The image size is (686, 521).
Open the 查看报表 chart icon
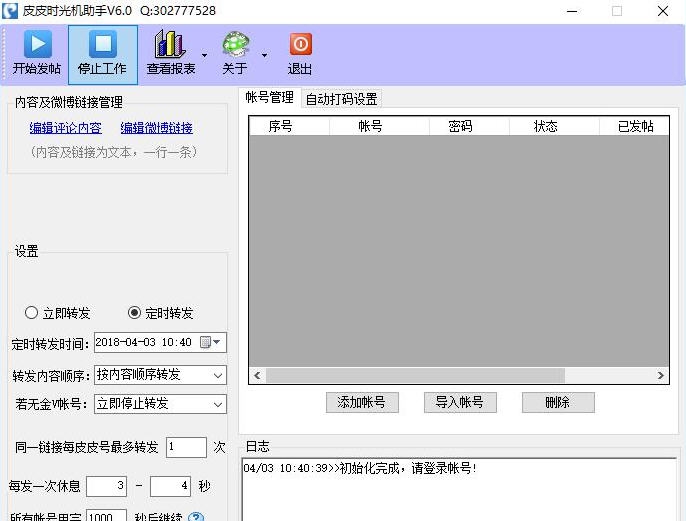point(170,45)
